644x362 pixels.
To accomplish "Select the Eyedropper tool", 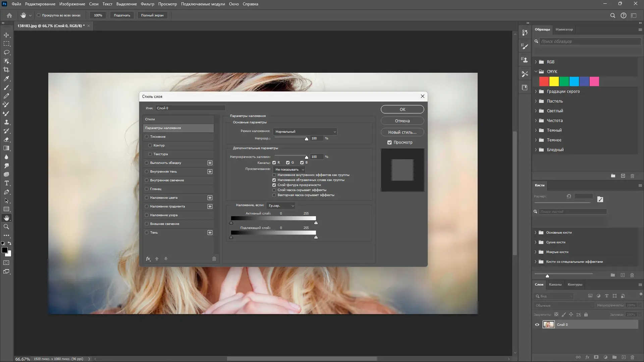I will pyautogui.click(x=6, y=78).
